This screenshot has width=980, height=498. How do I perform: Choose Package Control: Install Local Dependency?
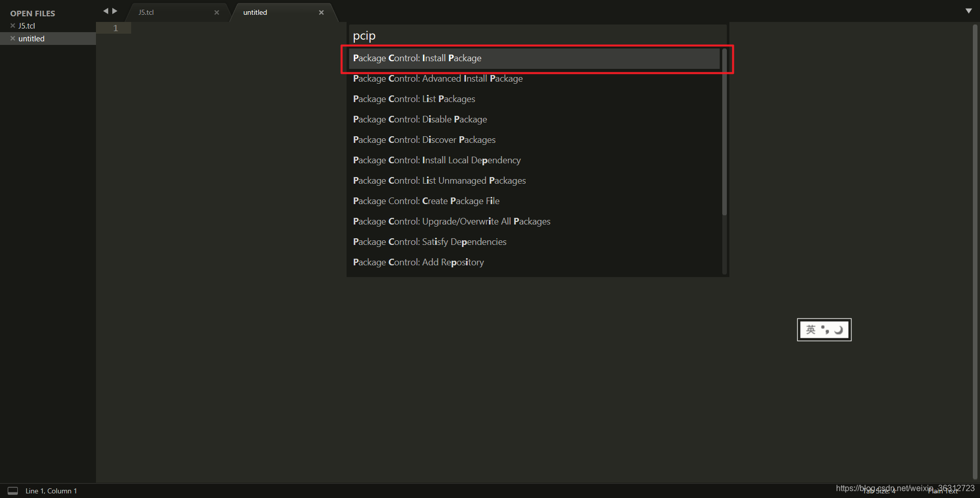coord(534,160)
